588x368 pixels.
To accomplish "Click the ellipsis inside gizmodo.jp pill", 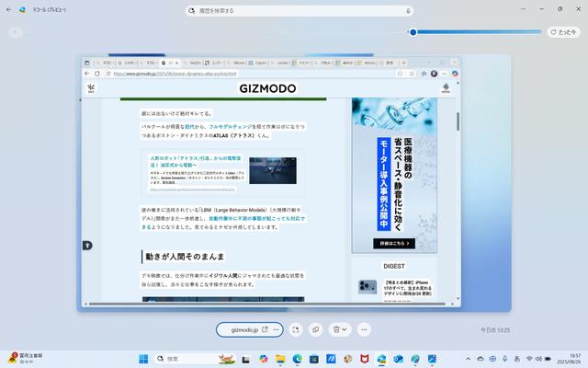I will tap(276, 328).
